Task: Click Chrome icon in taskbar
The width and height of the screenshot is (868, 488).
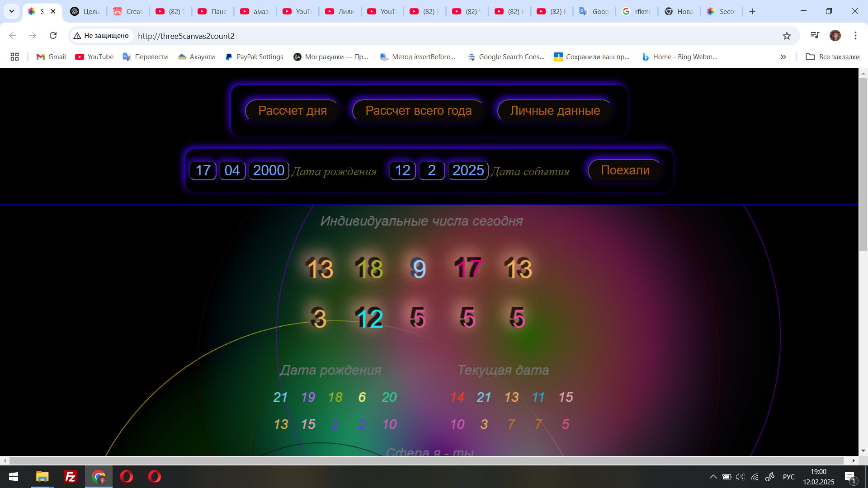Action: click(99, 477)
